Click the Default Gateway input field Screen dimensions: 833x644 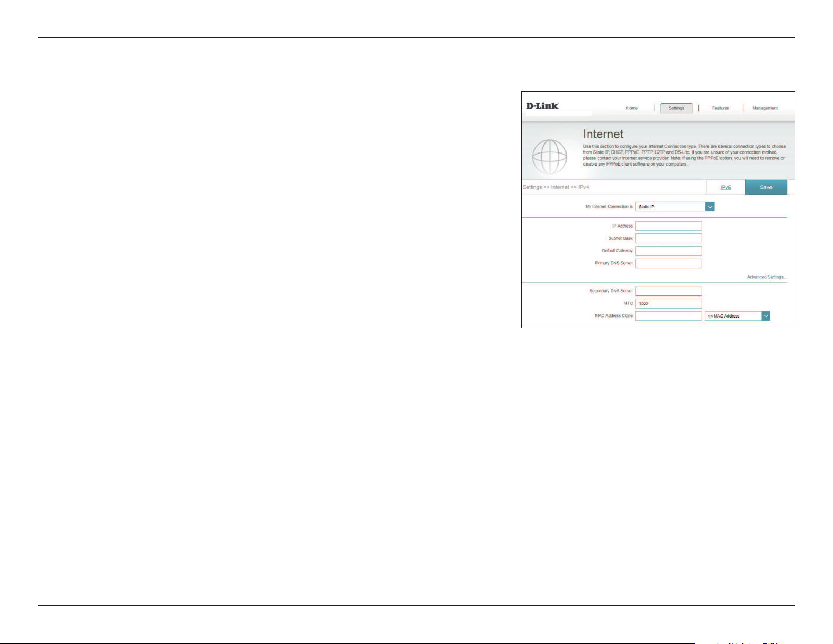669,251
